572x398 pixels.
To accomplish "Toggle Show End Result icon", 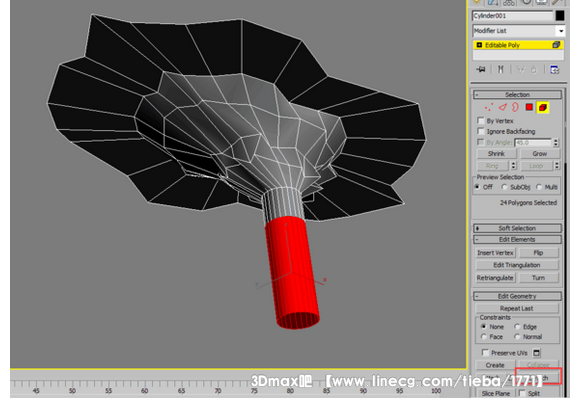I will [501, 69].
